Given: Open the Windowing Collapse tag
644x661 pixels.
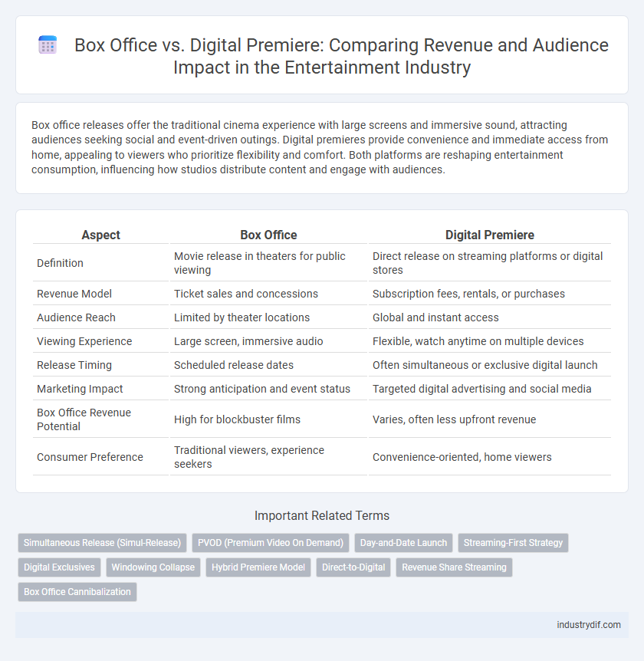Looking at the screenshot, I should [x=153, y=567].
